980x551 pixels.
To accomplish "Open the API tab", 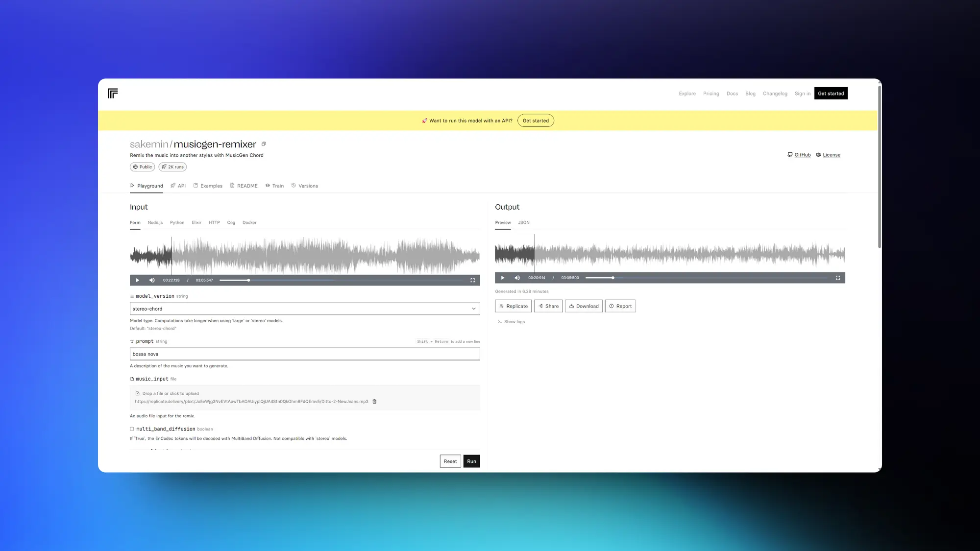I will tap(178, 186).
